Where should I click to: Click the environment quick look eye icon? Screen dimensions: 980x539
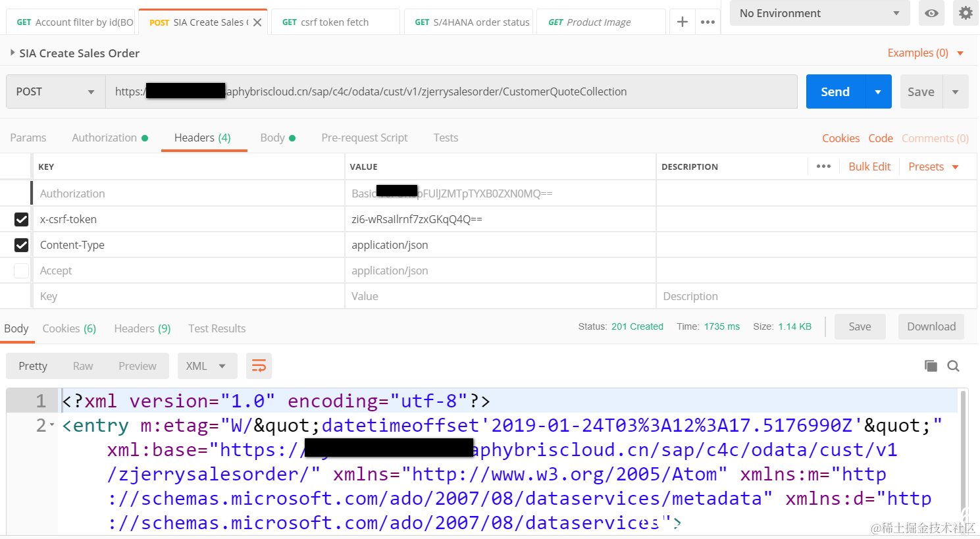point(931,13)
